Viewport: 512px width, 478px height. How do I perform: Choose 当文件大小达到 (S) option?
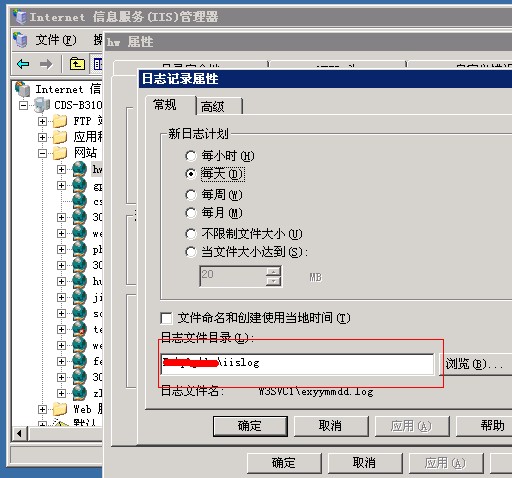(191, 252)
